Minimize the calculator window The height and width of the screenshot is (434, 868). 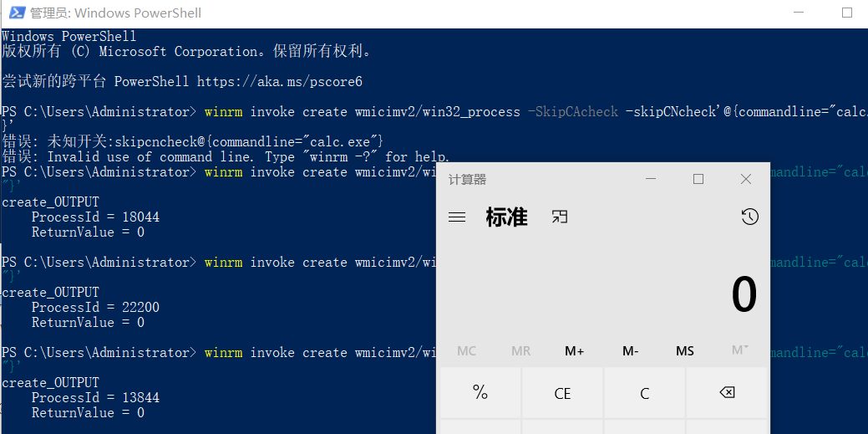pos(651,179)
